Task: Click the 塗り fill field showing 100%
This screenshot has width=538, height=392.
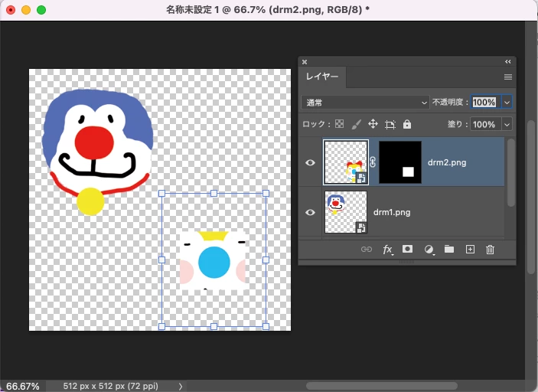Action: 485,124
